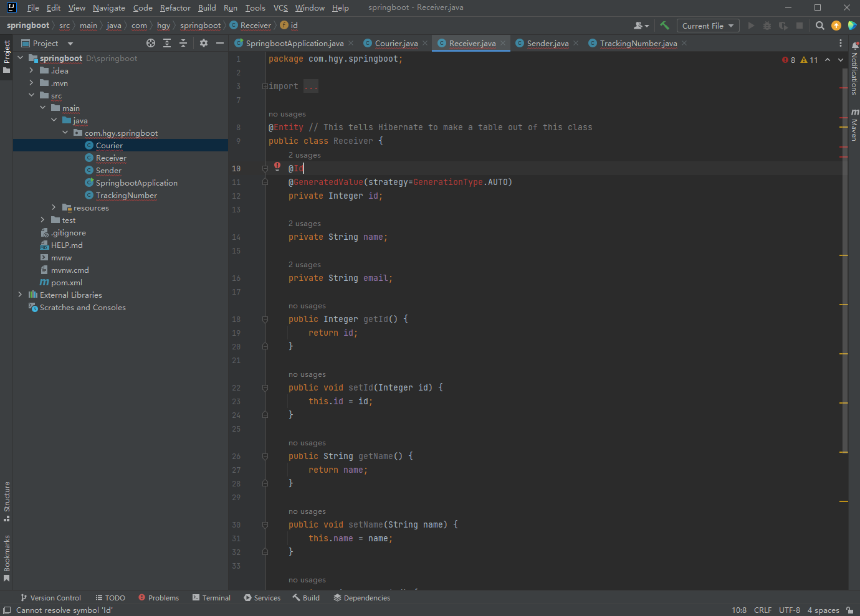Open Project panel gear settings
The image size is (860, 616).
point(204,43)
